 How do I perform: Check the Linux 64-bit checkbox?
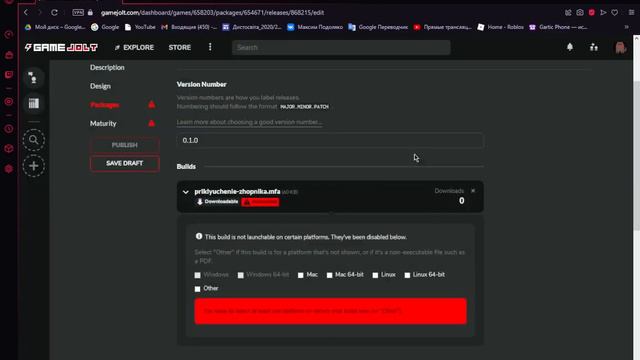407,275
